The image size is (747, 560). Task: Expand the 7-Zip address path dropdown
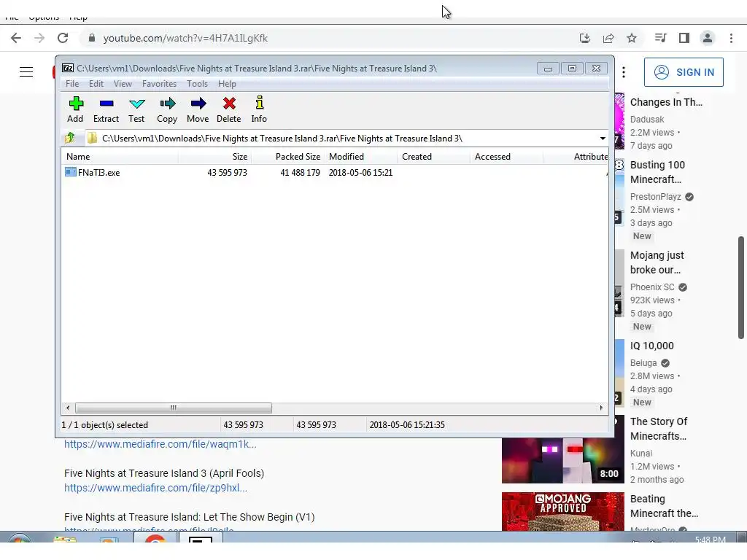(603, 139)
